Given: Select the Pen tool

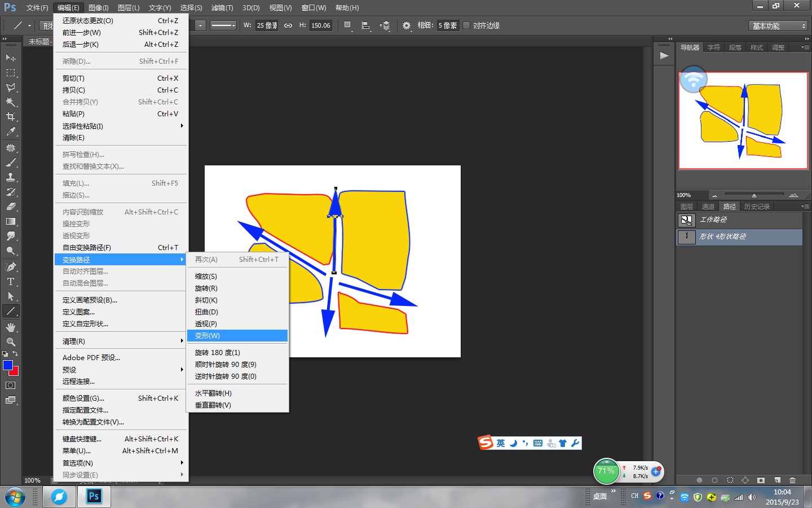Looking at the screenshot, I should pos(11,266).
